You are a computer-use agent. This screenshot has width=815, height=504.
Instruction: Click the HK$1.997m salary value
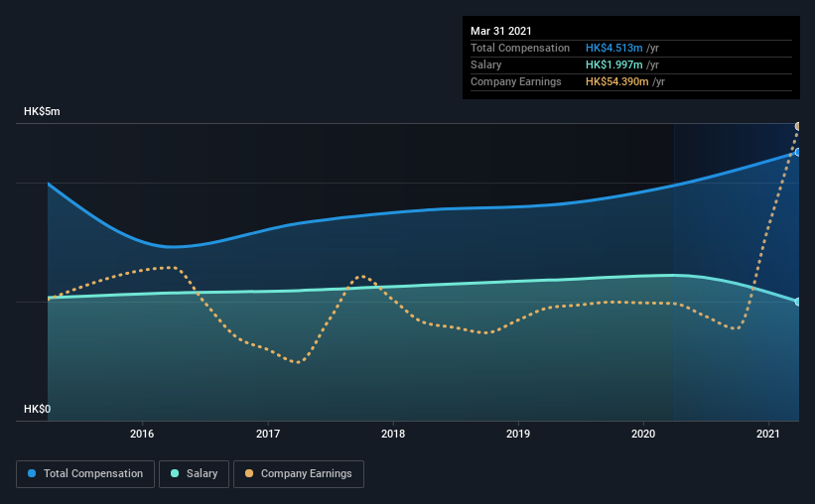(613, 64)
